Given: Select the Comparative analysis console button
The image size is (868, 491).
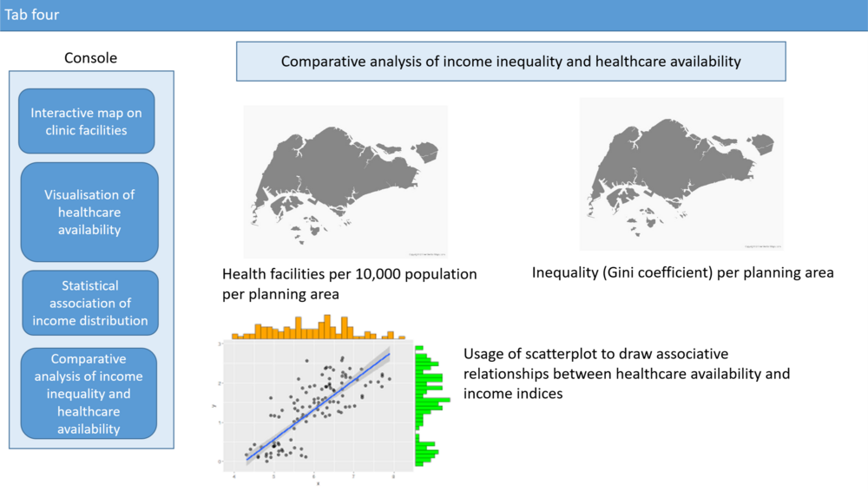Looking at the screenshot, I should pyautogui.click(x=89, y=394).
